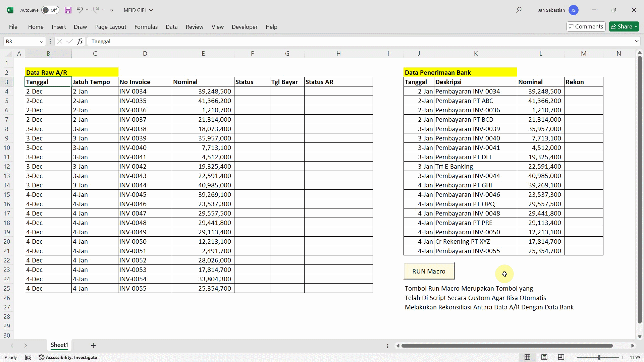Open Customize Quick Access Toolbar dropdown

112,10
